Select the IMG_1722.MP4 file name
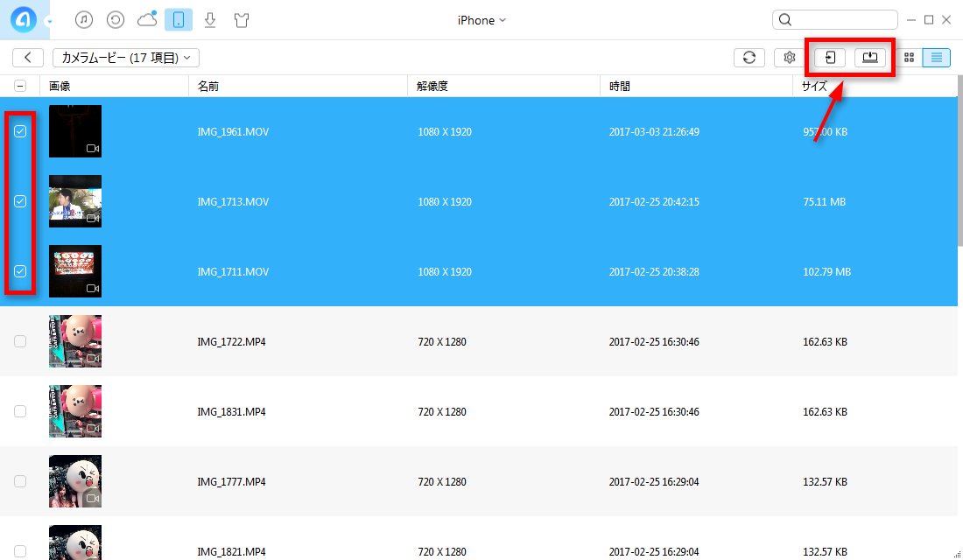Viewport: 963px width, 560px height. [231, 342]
